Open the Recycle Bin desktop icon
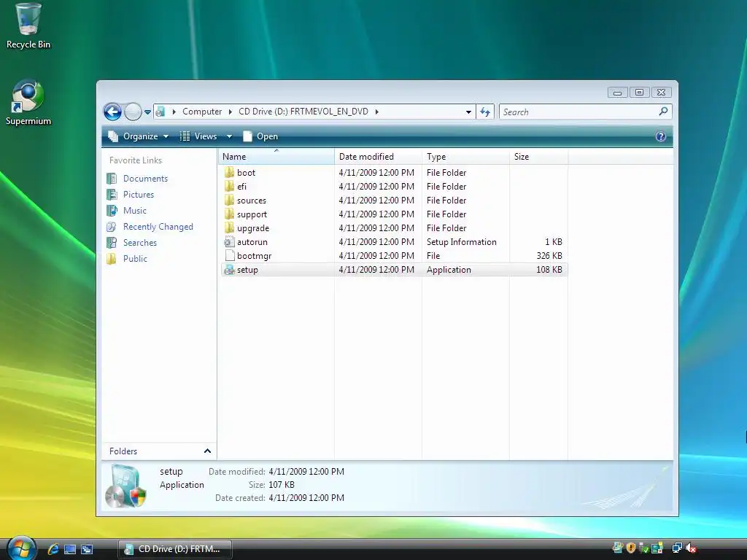This screenshot has width=747, height=560. point(28,26)
